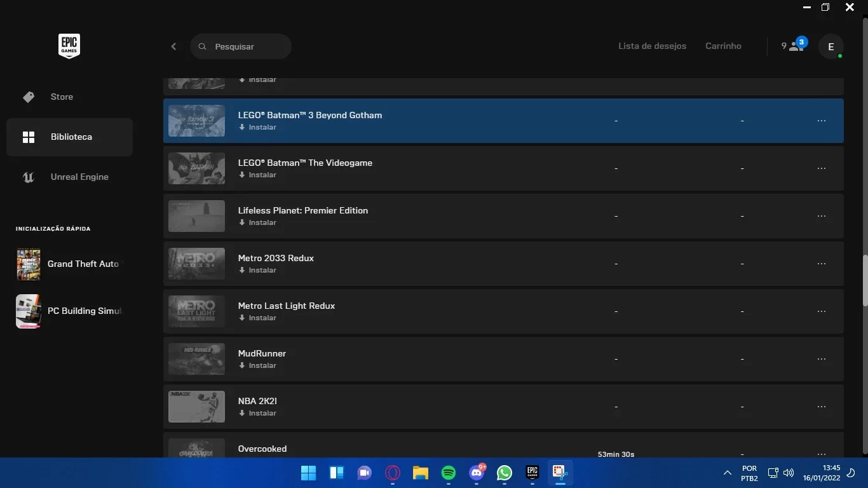The height and width of the screenshot is (488, 868).
Task: Open options menu for Metro 2033 Redux
Action: pos(822,264)
